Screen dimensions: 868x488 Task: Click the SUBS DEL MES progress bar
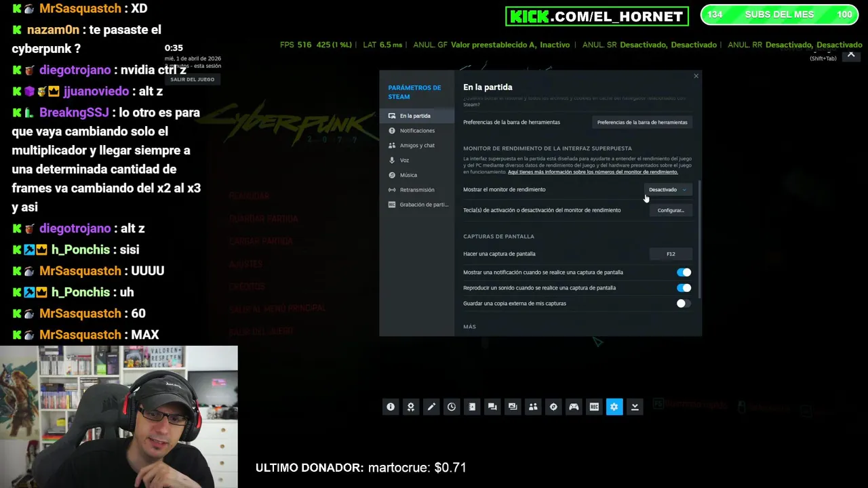coord(780,15)
